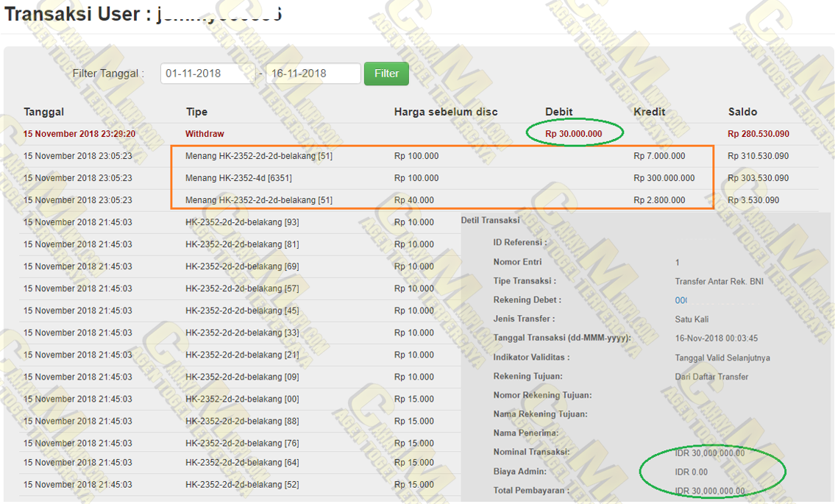Click the Rp 300.000.000 kredit value

pos(664,178)
